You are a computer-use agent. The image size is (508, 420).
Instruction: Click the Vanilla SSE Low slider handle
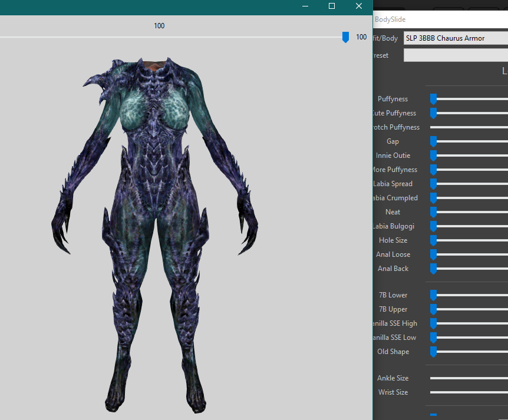[434, 338]
